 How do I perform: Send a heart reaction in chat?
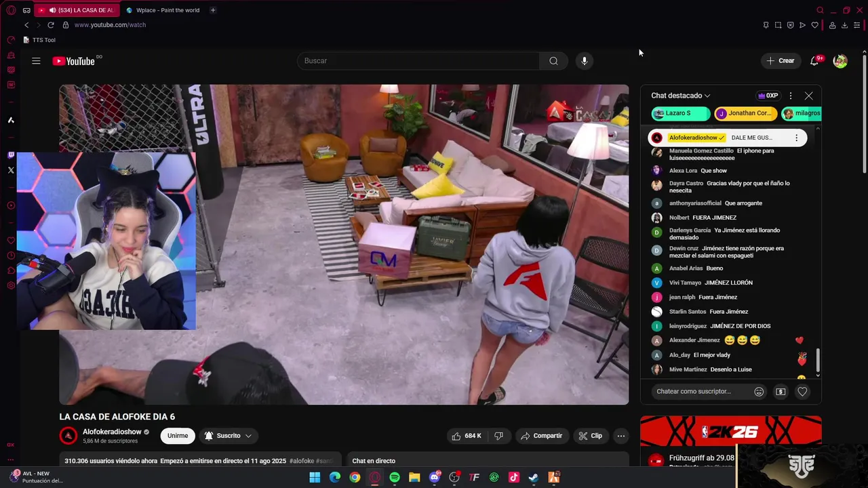[x=802, y=391]
